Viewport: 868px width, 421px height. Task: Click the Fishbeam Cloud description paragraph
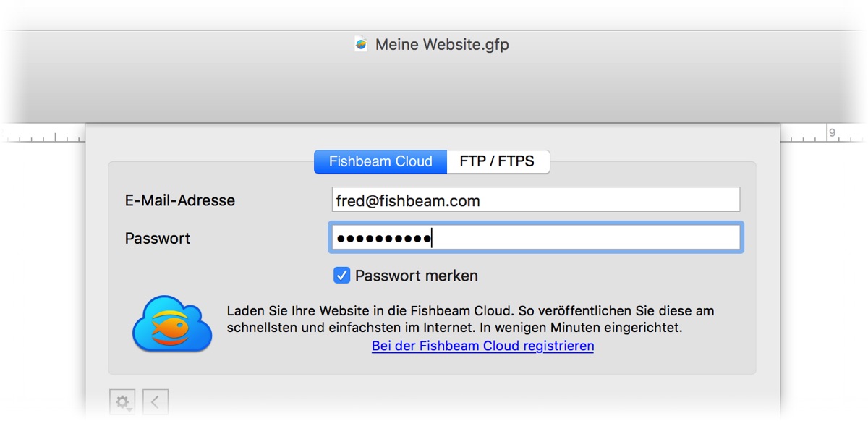click(x=470, y=319)
